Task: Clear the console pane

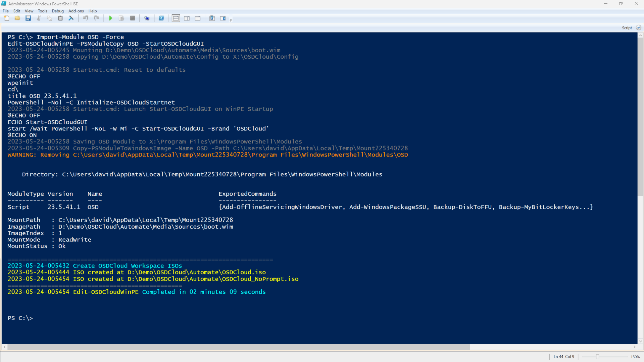Action: 71,18
